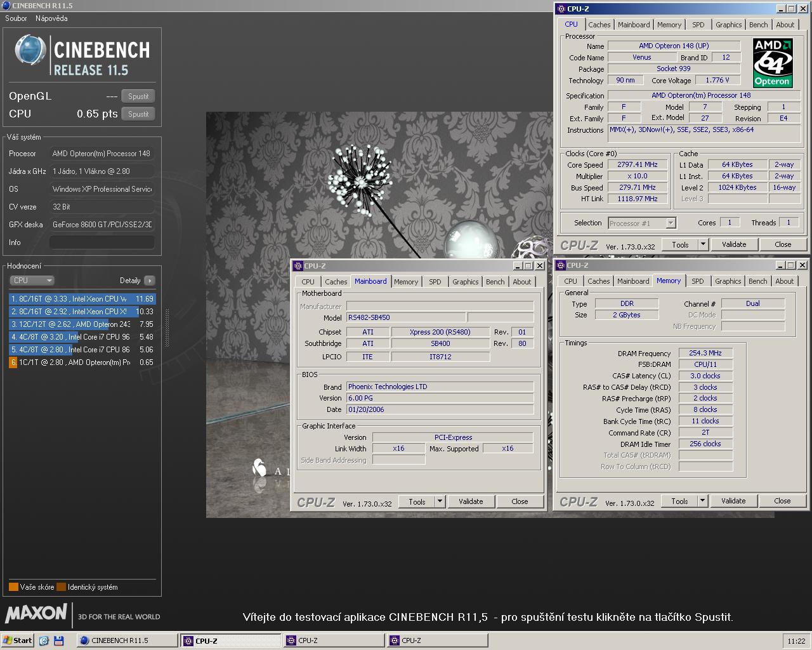This screenshot has width=812, height=650.
Task: Open Tools dropdown arrow in top CPU-Z window
Action: 703,244
